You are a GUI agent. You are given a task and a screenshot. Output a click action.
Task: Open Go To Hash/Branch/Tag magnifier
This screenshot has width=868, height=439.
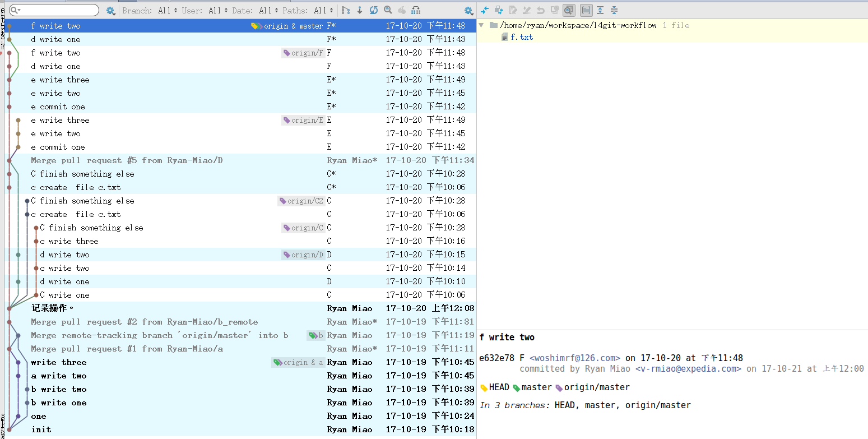(x=388, y=10)
